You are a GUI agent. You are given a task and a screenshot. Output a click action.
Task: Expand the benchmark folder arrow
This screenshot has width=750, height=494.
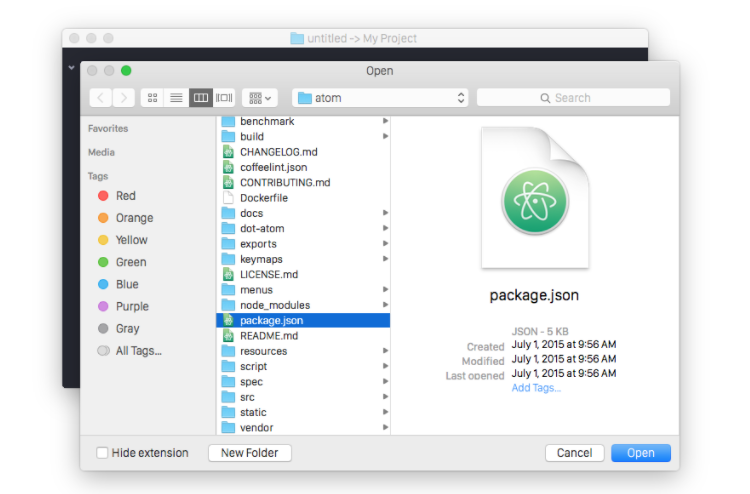coord(385,121)
